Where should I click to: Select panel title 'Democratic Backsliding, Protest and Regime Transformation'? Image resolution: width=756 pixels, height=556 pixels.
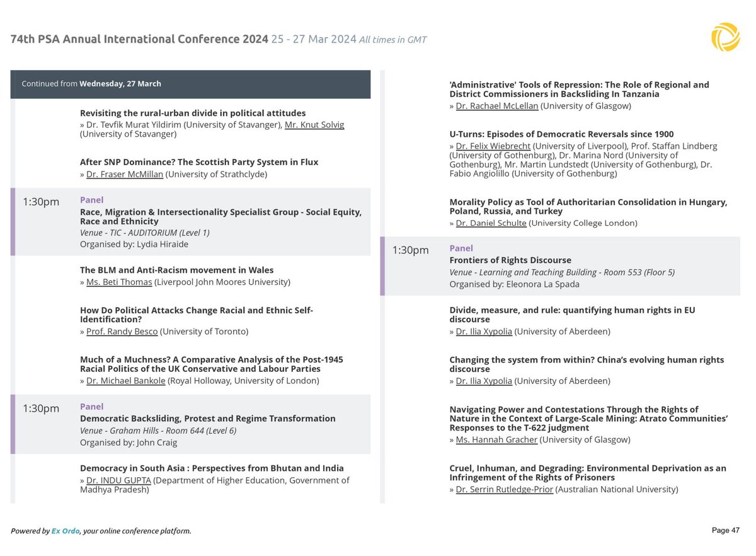pos(208,419)
